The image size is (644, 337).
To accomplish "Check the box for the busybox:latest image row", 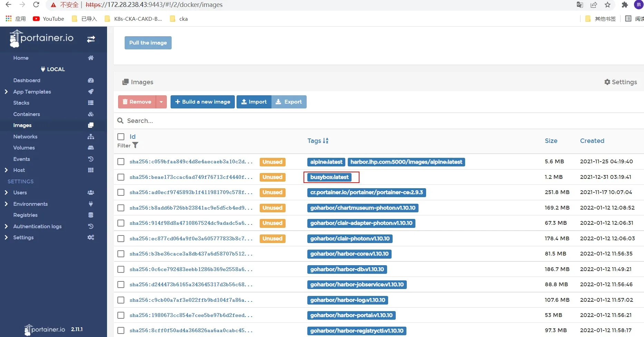I will [121, 177].
